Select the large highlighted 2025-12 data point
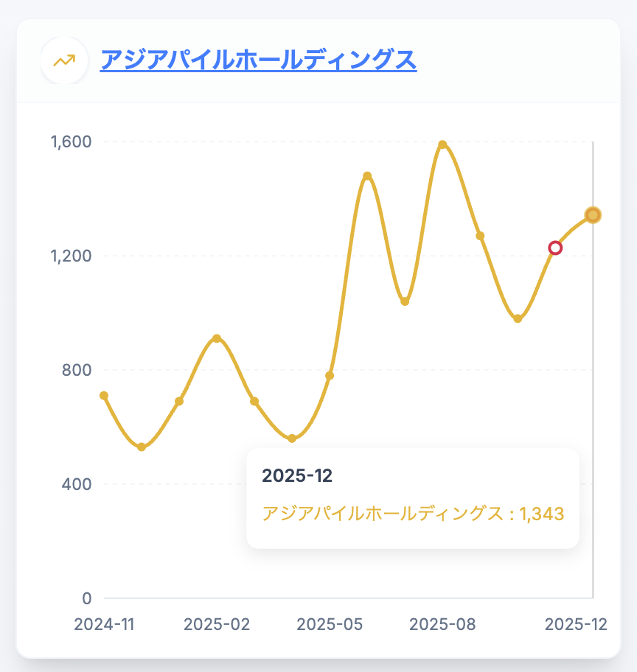This screenshot has height=672, width=637. tap(593, 215)
